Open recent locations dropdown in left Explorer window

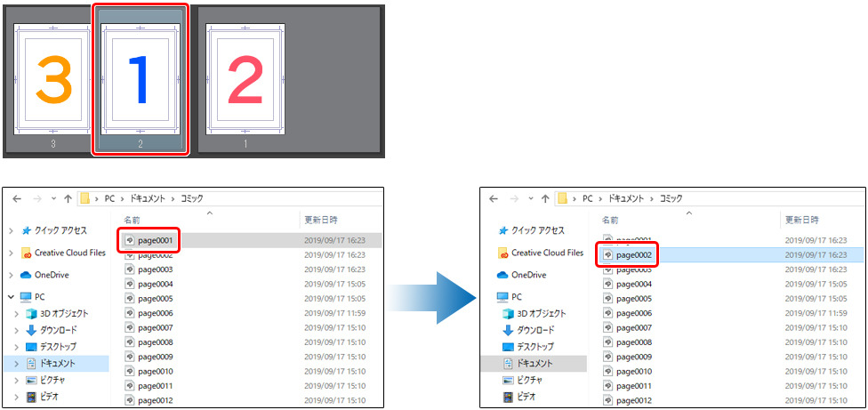(x=53, y=198)
